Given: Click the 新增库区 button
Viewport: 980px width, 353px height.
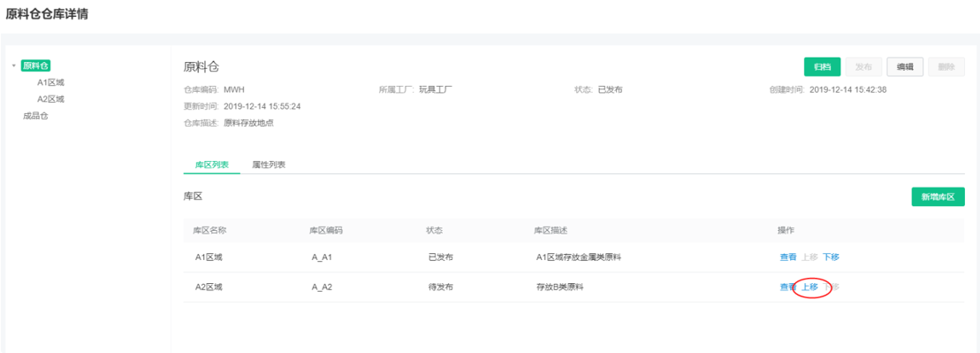Looking at the screenshot, I should pyautogui.click(x=938, y=196).
